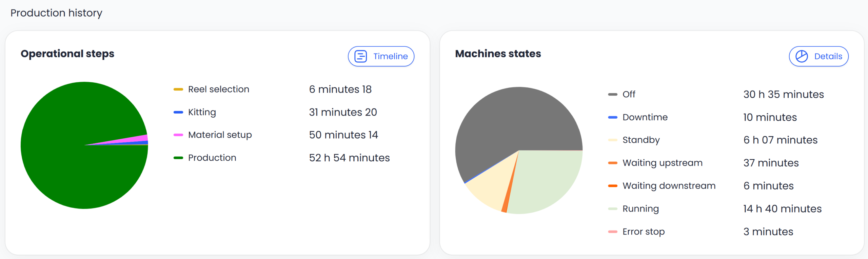Screen dimensions: 868x259
Task: Toggle the Reel selection legend marker
Action: coord(178,89)
